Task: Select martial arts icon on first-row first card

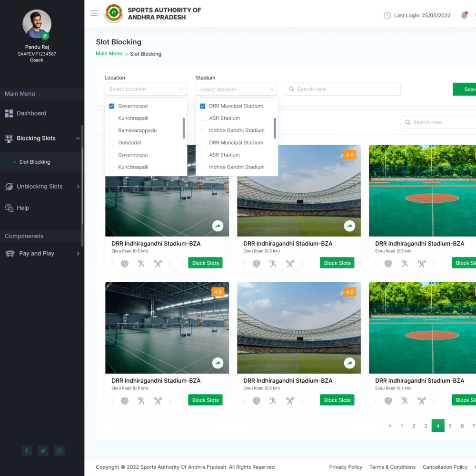Action: pyautogui.click(x=141, y=264)
